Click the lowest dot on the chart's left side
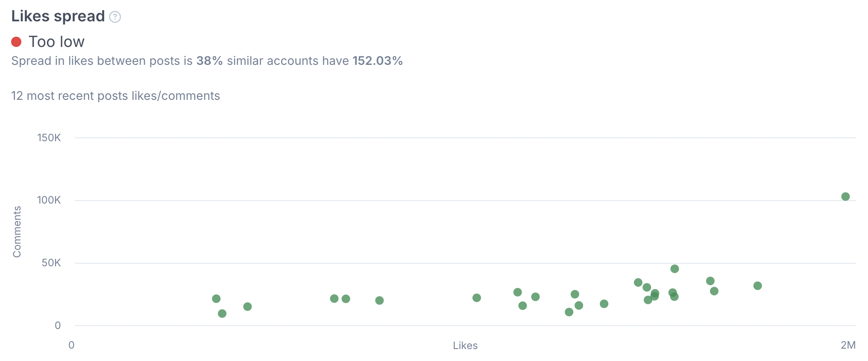 222,314
